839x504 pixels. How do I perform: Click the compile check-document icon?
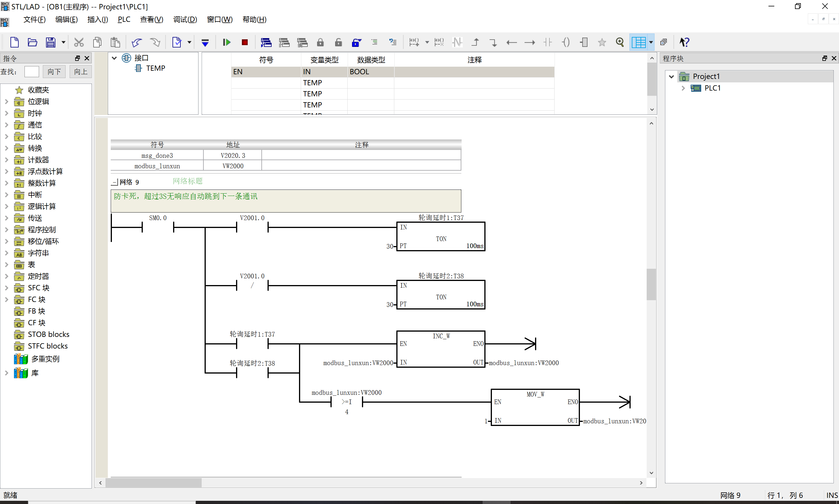point(177,42)
